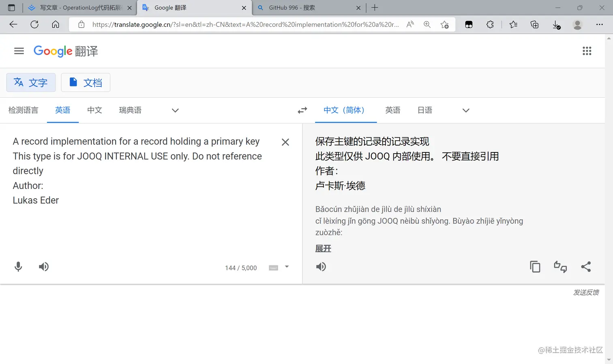
Task: Click pinyin line Bǎocún zhǔjiàn de jìlù
Action: tap(378, 209)
